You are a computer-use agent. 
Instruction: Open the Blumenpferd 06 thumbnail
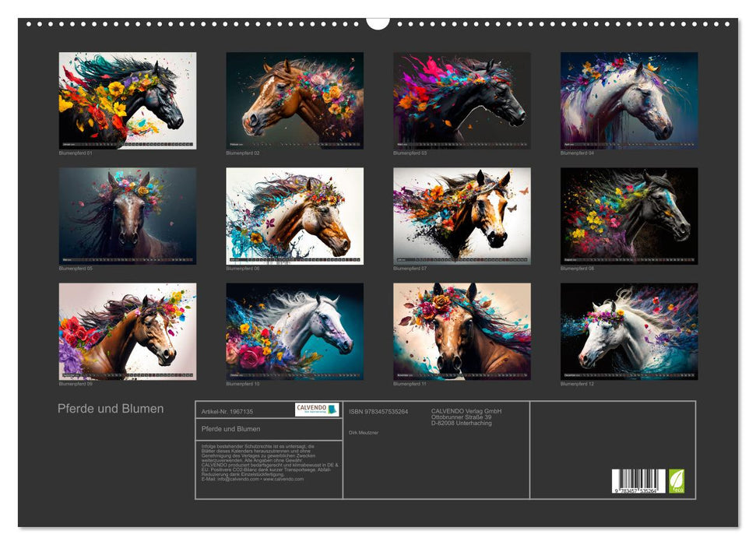[294, 216]
